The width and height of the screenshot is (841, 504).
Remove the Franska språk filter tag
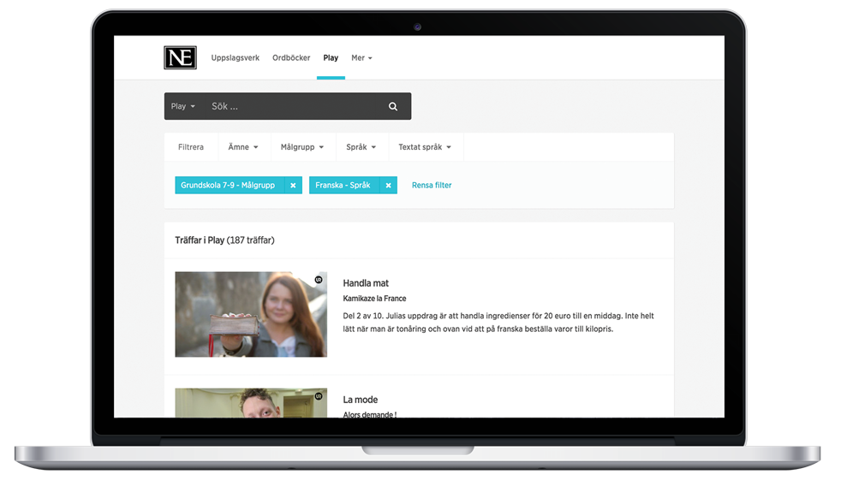388,186
